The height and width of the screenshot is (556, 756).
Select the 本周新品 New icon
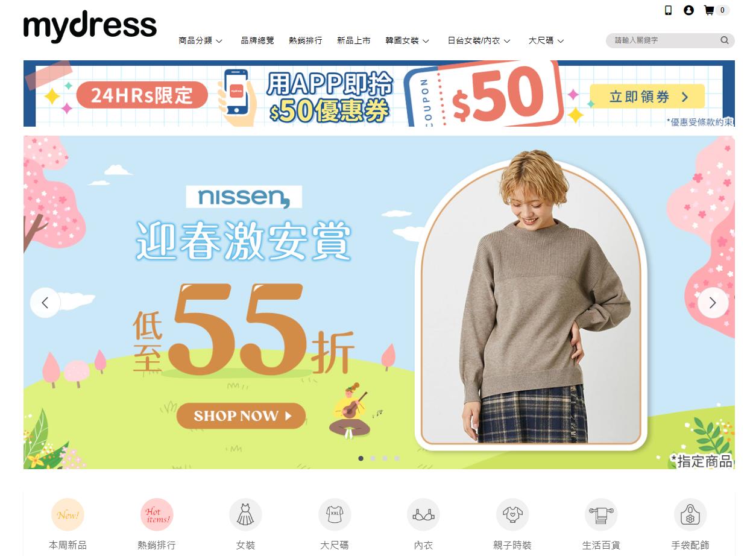[x=68, y=514]
